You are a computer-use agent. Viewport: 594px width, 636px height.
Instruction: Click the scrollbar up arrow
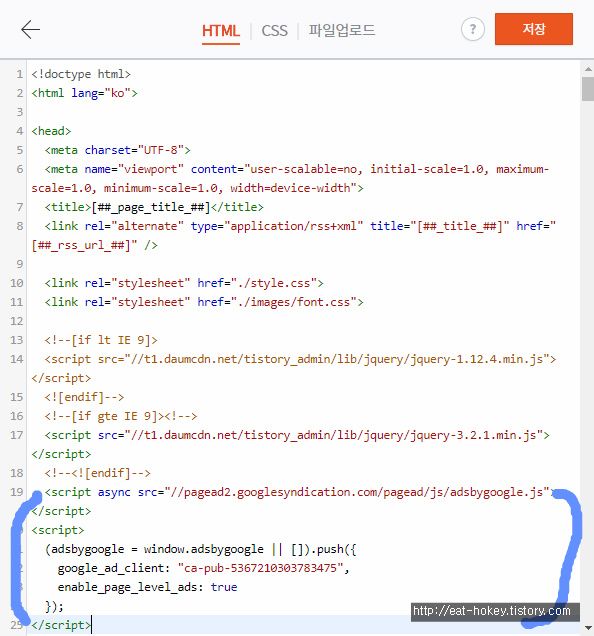588,69
